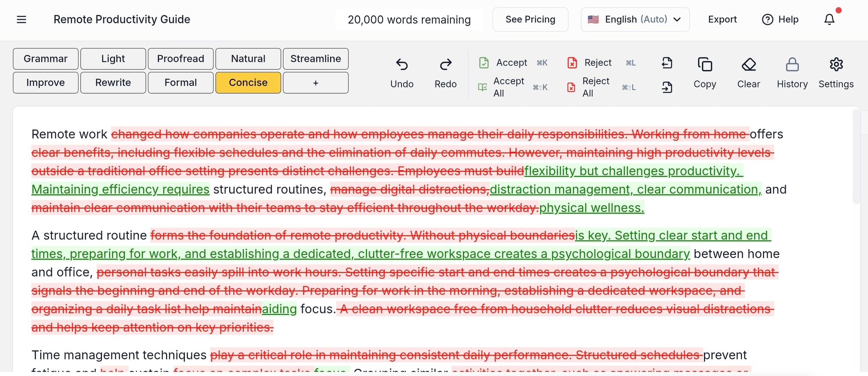Viewport: 868px width, 376px height.
Task: Click the right-arrow document icon
Action: (x=667, y=88)
